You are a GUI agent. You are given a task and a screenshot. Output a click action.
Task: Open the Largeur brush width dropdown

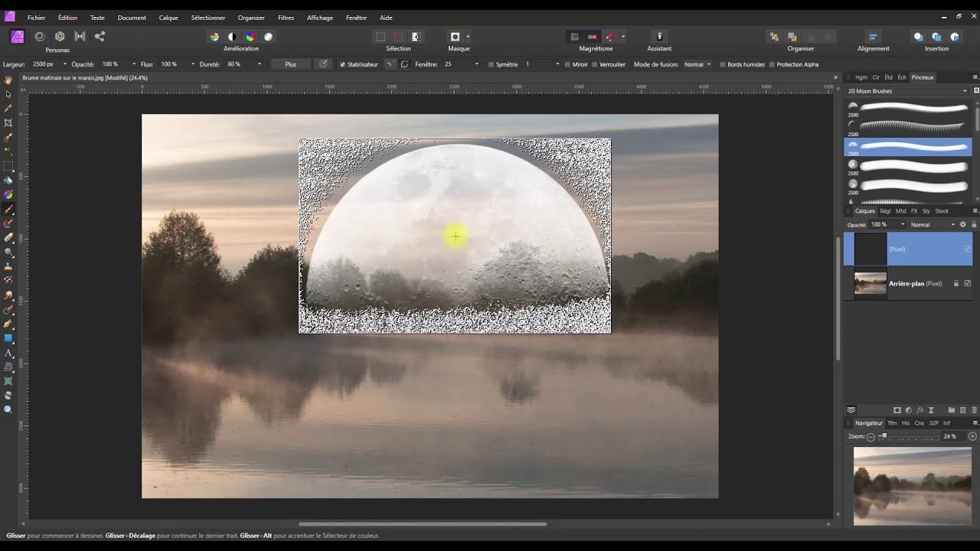coord(64,64)
